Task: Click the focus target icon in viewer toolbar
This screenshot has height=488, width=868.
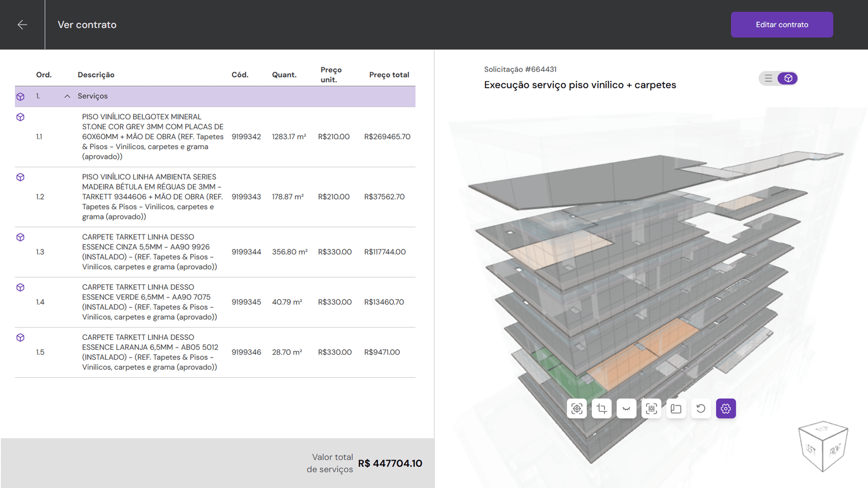Action: point(577,409)
